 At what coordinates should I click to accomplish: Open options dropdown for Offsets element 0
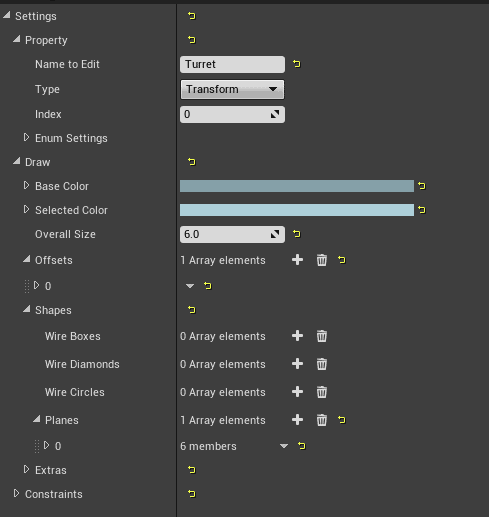190,286
